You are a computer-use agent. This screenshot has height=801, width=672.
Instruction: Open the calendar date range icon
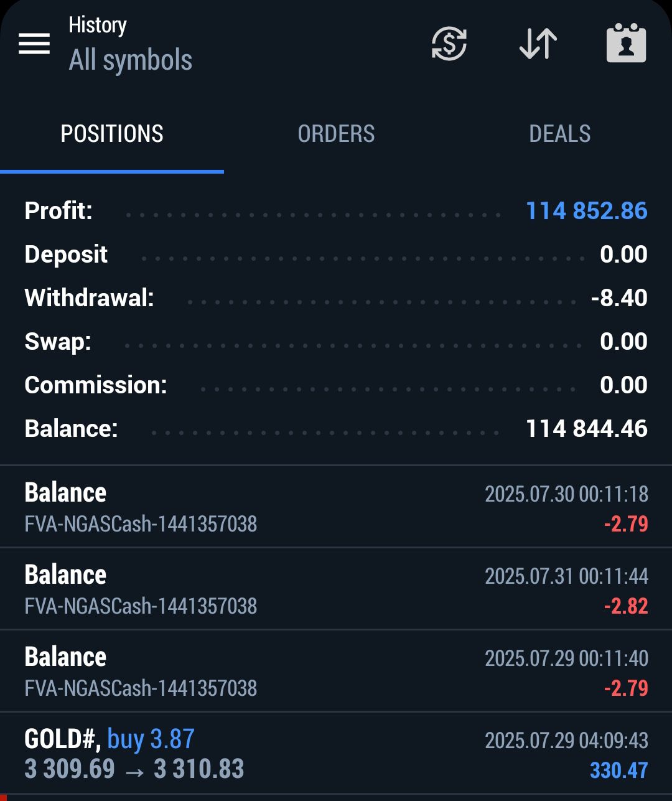click(626, 44)
